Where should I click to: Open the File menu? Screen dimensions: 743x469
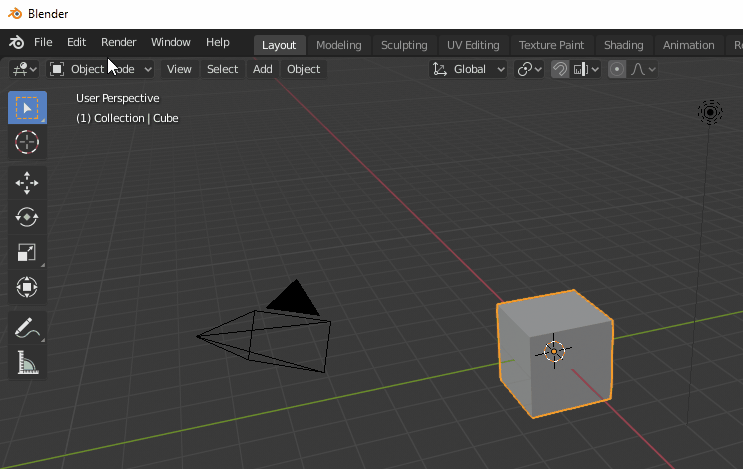click(43, 42)
